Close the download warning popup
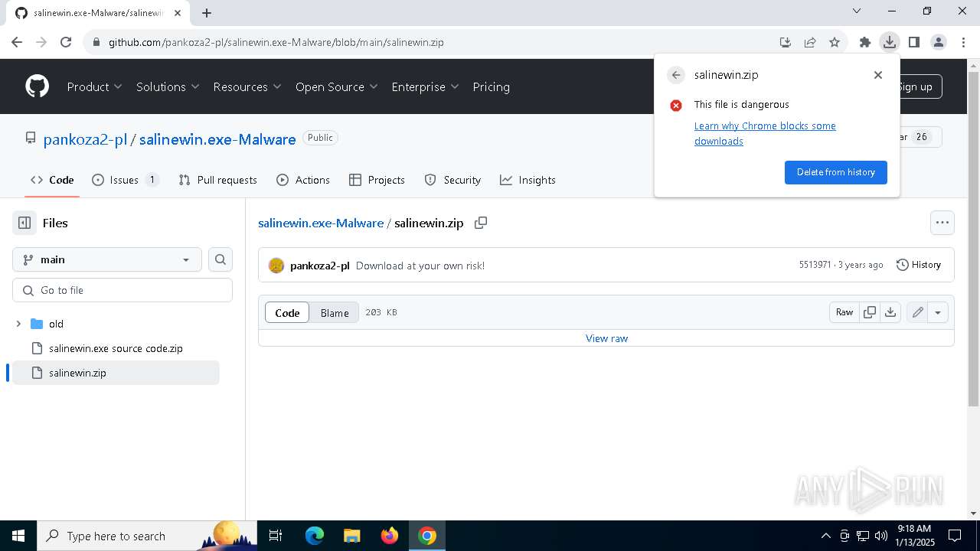 tap(878, 75)
